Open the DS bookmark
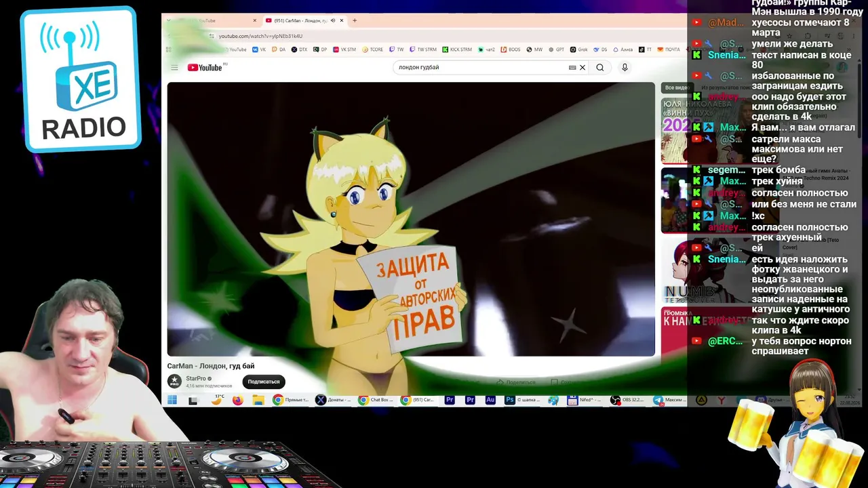This screenshot has width=868, height=488. tap(600, 49)
